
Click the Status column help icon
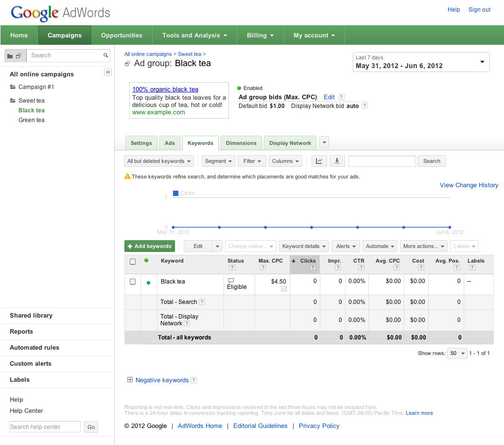[232, 267]
